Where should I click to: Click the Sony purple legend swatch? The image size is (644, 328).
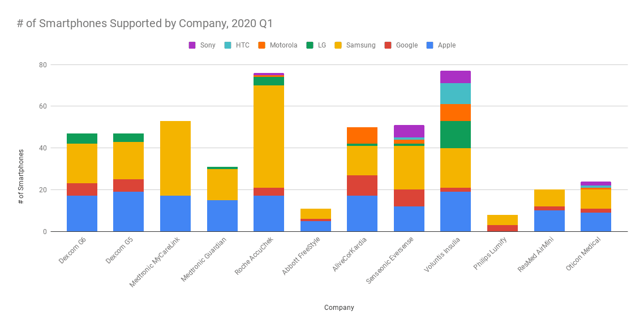192,45
